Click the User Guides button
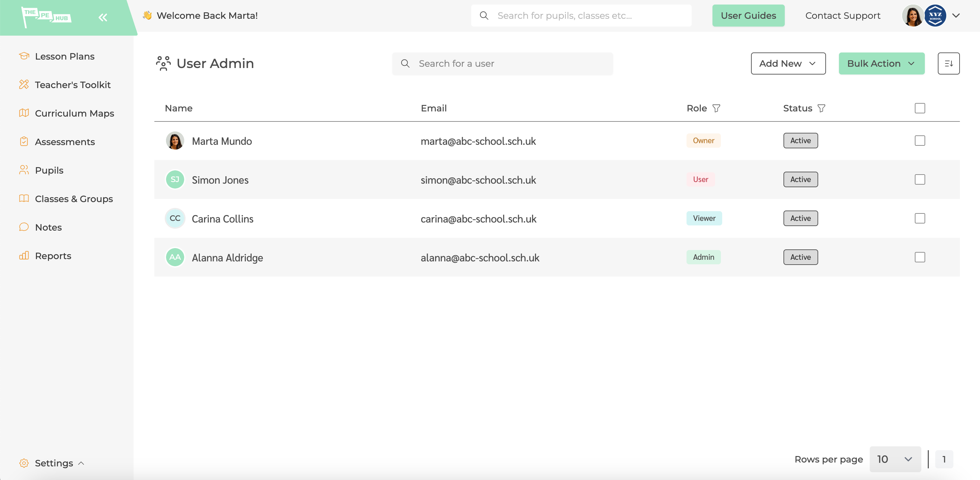Viewport: 980px width, 480px height. (748, 15)
